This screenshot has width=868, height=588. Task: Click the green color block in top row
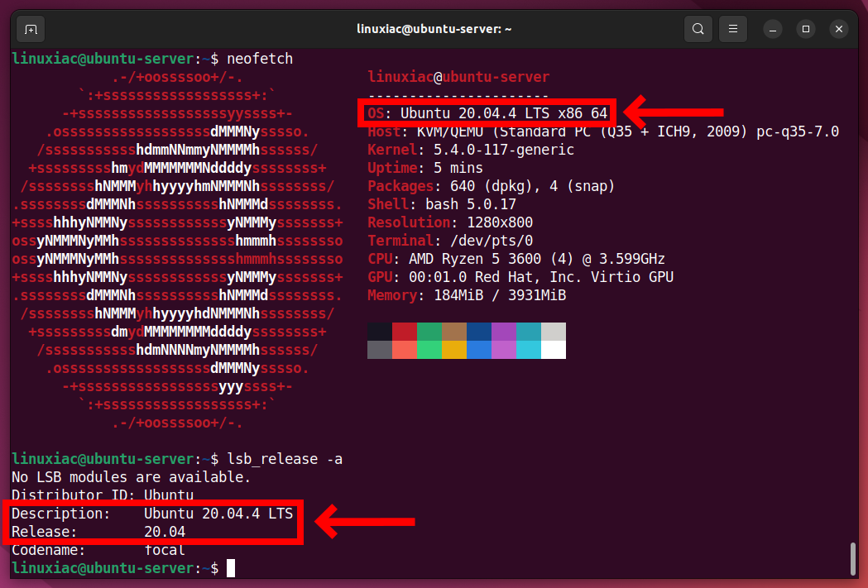429,332
